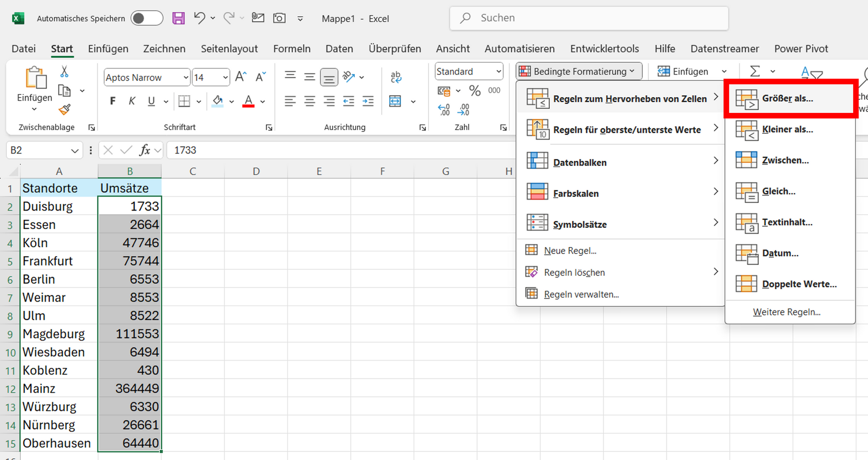Screen dimensions: 868x460
Task: Open the font size 14 dropdown
Action: (x=225, y=78)
